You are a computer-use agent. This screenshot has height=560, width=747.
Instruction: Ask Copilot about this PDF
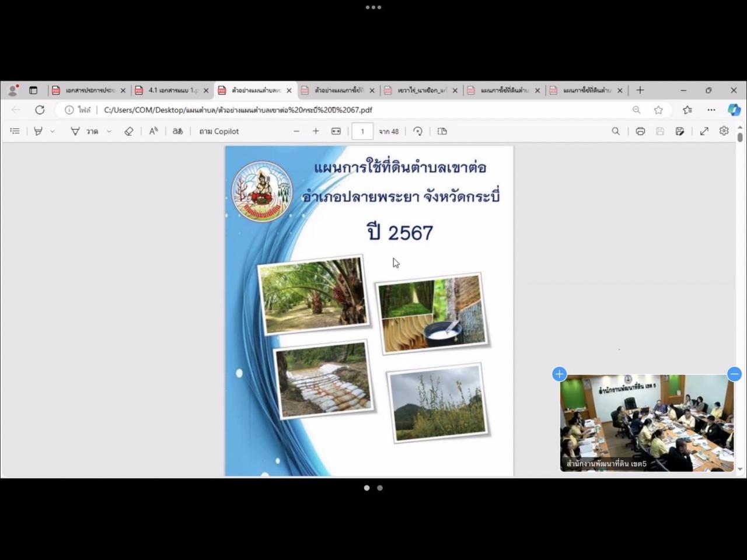[x=219, y=131]
